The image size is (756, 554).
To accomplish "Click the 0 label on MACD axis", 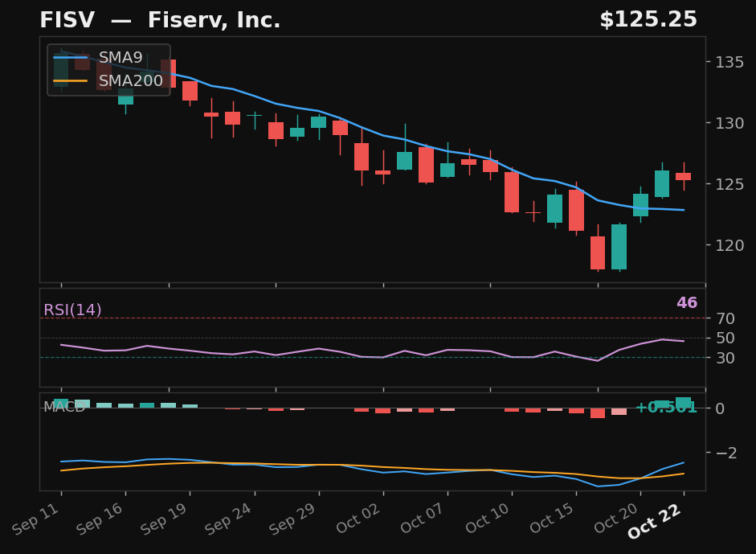I will (720, 408).
